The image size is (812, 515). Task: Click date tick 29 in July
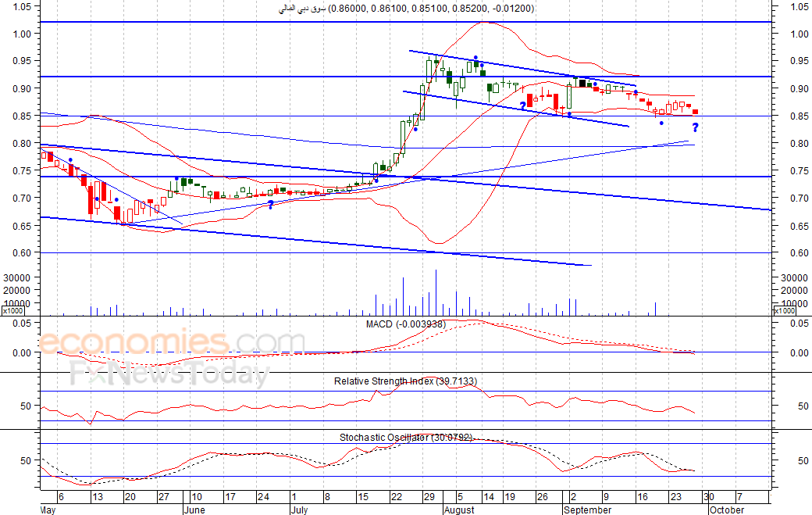(429, 497)
